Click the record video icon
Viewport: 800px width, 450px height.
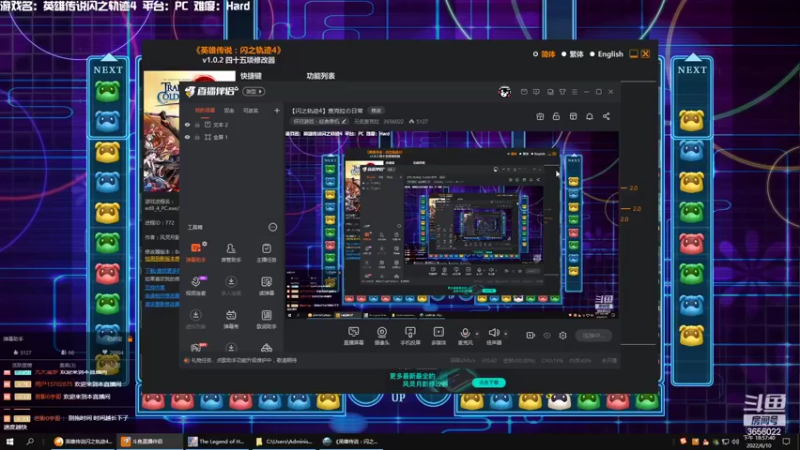(531, 335)
